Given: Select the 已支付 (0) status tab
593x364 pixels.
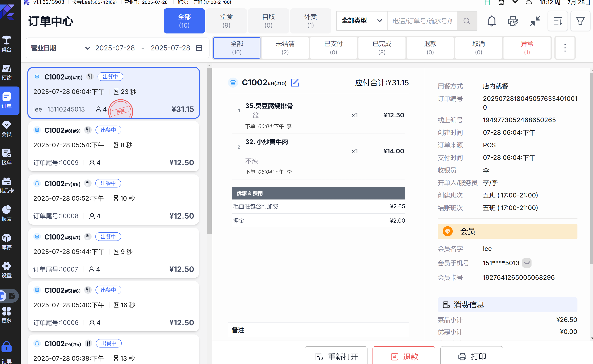Looking at the screenshot, I should click(x=334, y=48).
